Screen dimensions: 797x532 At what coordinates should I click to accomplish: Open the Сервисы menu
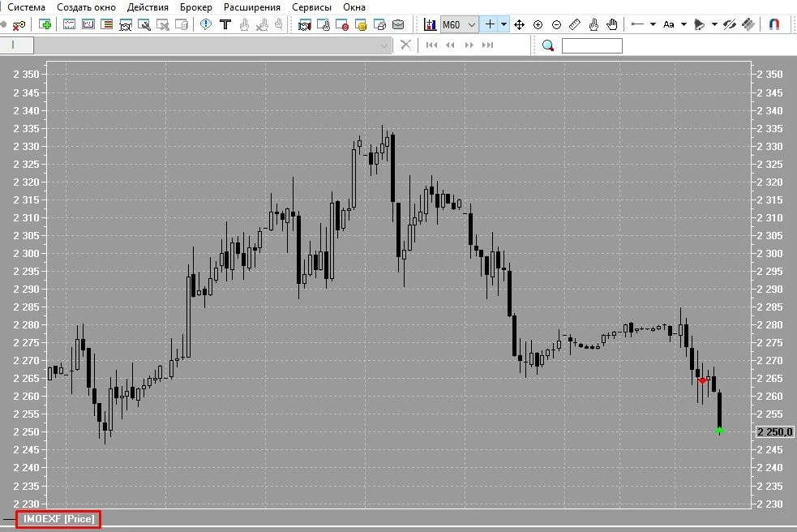(311, 7)
